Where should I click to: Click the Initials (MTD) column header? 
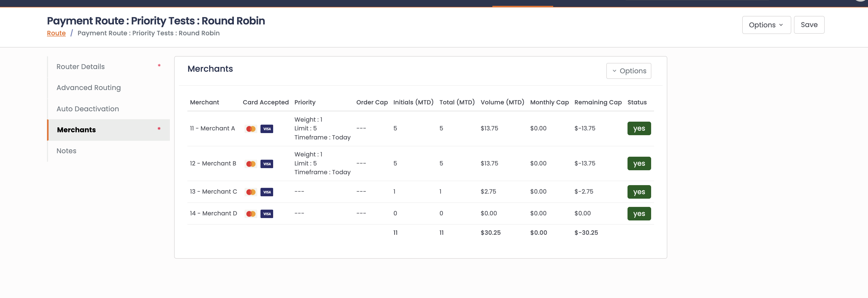pyautogui.click(x=414, y=102)
